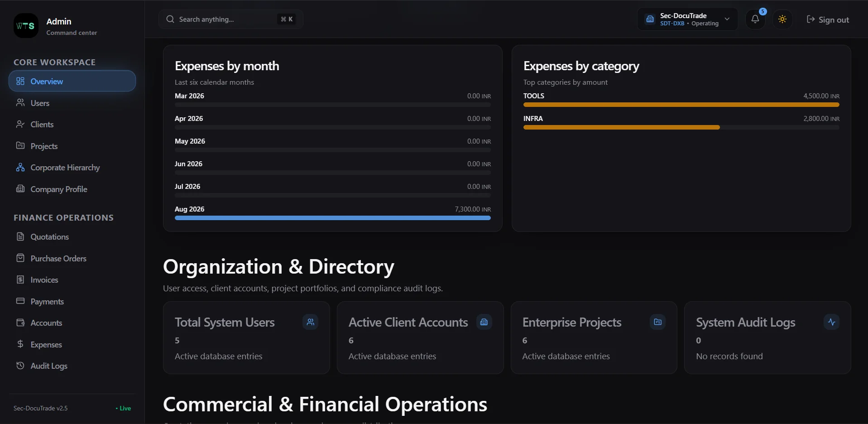
Task: Click the Active Client Accounts card icon
Action: [484, 322]
